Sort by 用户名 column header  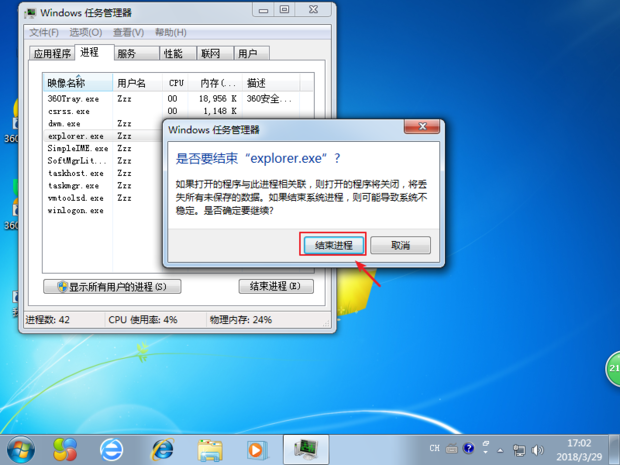(138, 83)
